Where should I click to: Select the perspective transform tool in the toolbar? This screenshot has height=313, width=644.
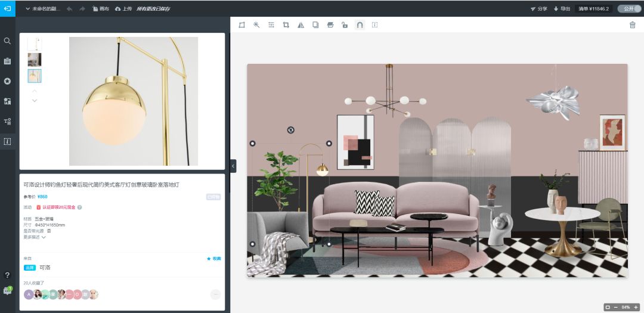241,25
